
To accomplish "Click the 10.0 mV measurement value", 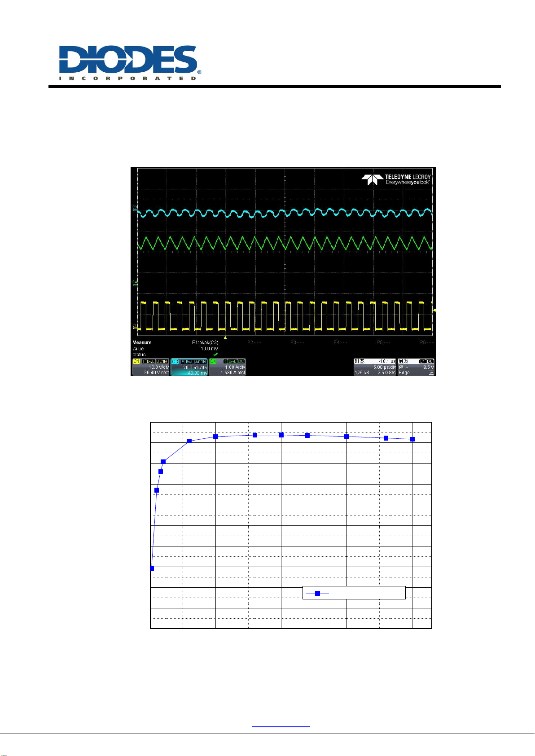I will click(x=209, y=349).
